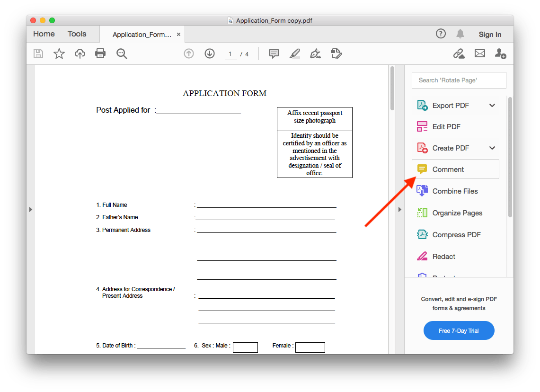Select the Highlight text tool
The height and width of the screenshot is (392, 540).
tap(294, 53)
